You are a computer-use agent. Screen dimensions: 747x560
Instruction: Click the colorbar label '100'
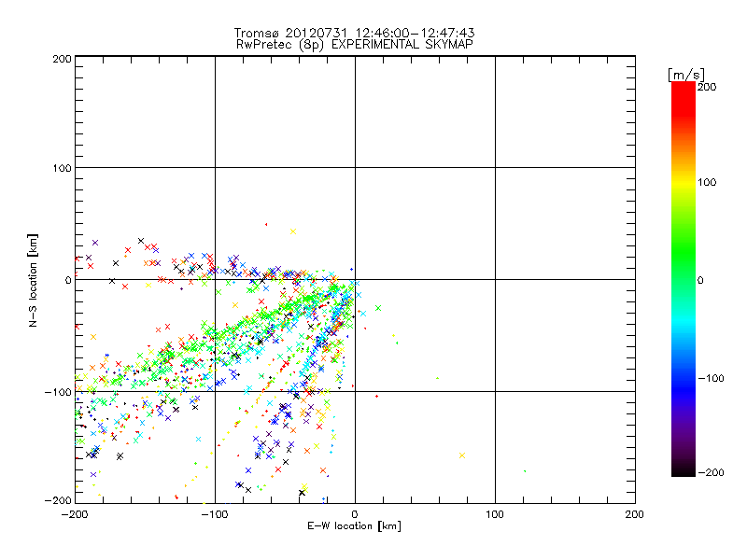click(707, 182)
